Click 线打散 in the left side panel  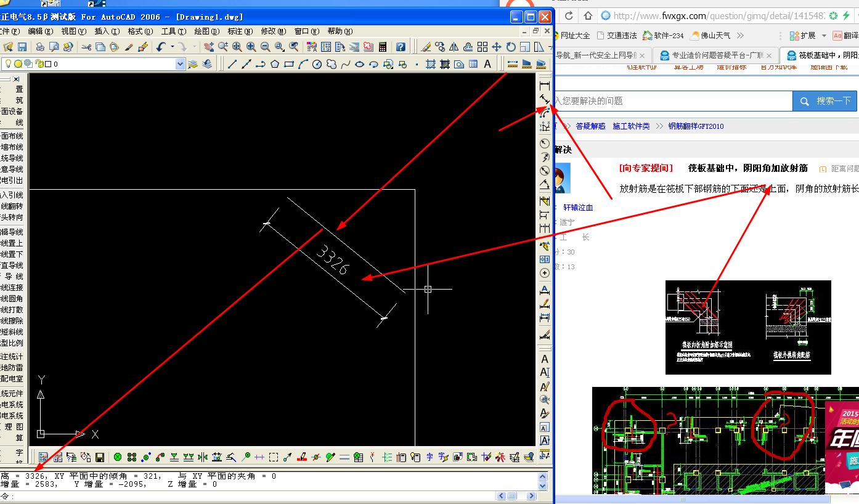[12, 310]
